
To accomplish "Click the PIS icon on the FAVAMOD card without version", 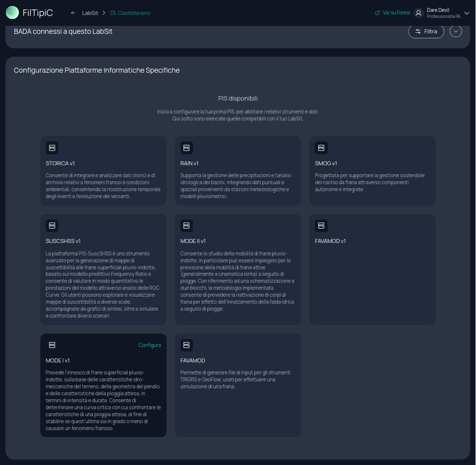I will coord(187,345).
